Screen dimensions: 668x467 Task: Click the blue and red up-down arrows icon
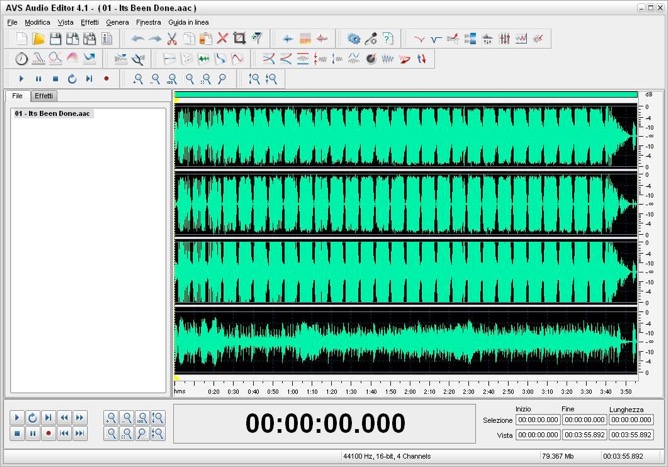tap(422, 59)
